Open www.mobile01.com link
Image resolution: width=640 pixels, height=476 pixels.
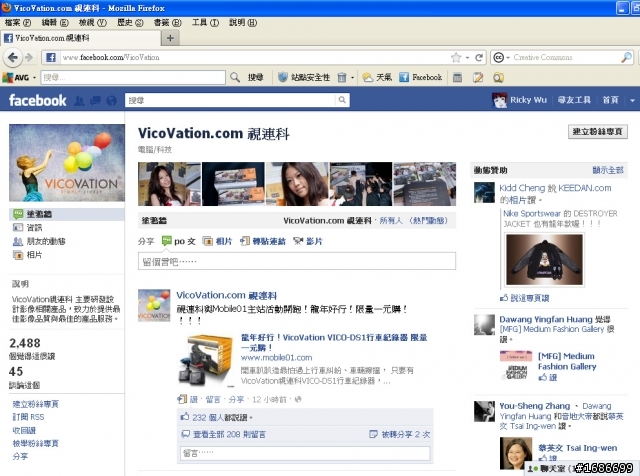click(x=276, y=358)
